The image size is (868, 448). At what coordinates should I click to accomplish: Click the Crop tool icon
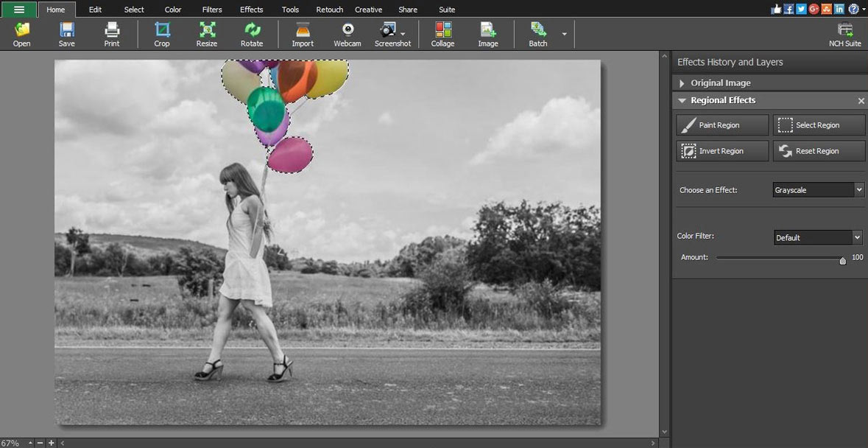pyautogui.click(x=162, y=30)
